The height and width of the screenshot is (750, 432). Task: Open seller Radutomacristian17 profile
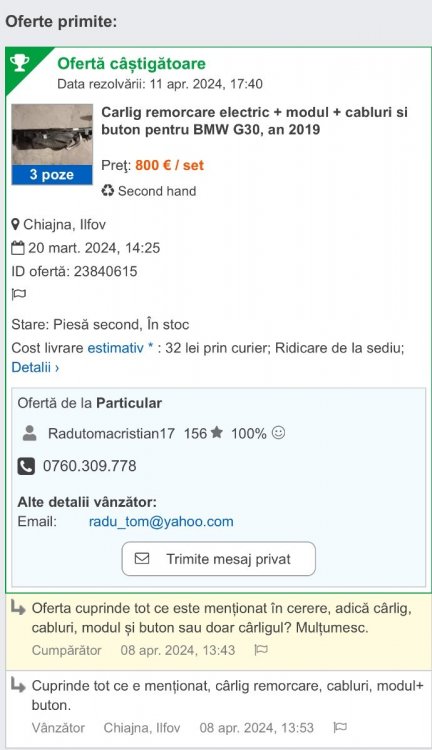pyautogui.click(x=111, y=433)
